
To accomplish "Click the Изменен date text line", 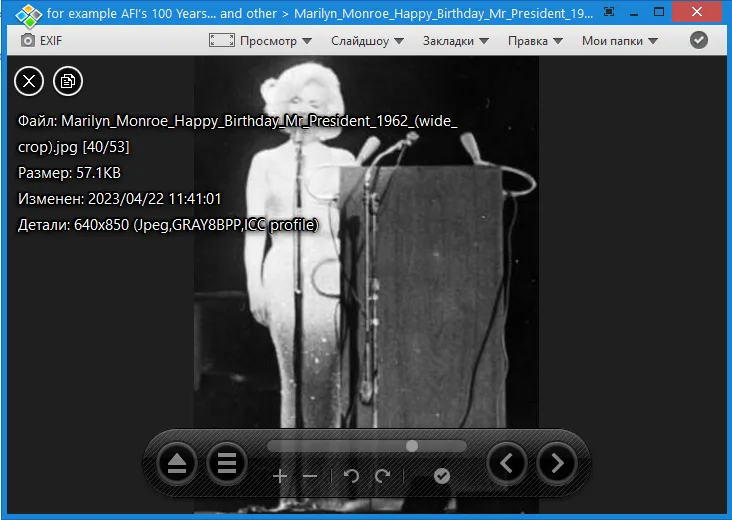I will coord(120,199).
